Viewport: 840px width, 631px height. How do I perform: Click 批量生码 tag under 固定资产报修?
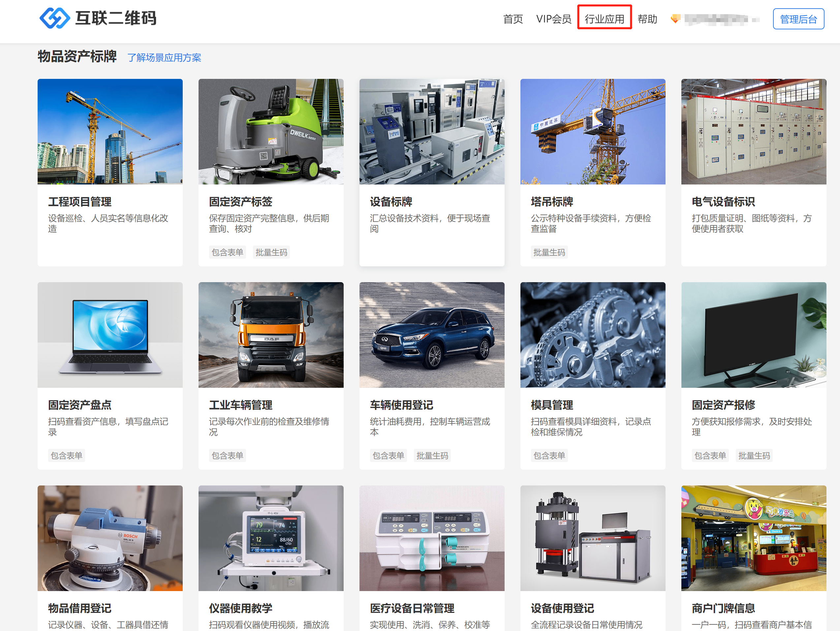754,455
